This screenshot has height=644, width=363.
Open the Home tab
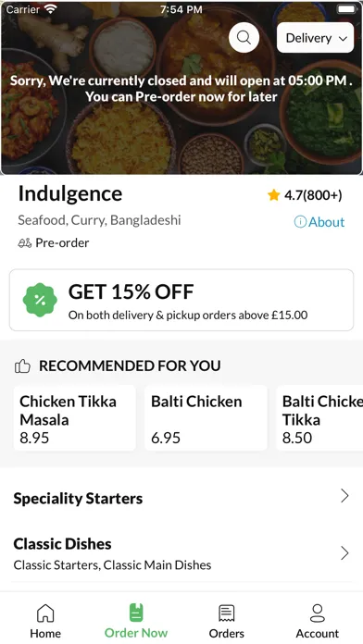[45, 621]
